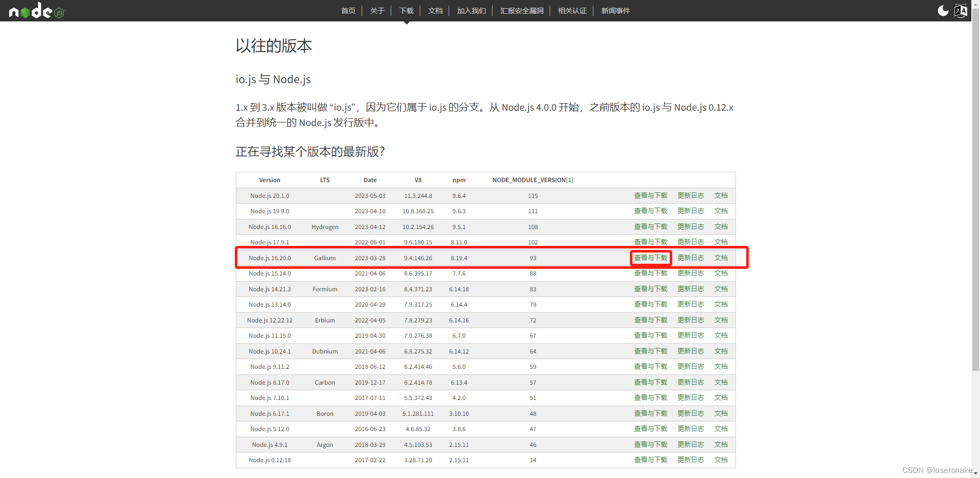The width and height of the screenshot is (980, 478).
Task: Open the language switcher icon
Action: (x=961, y=11)
